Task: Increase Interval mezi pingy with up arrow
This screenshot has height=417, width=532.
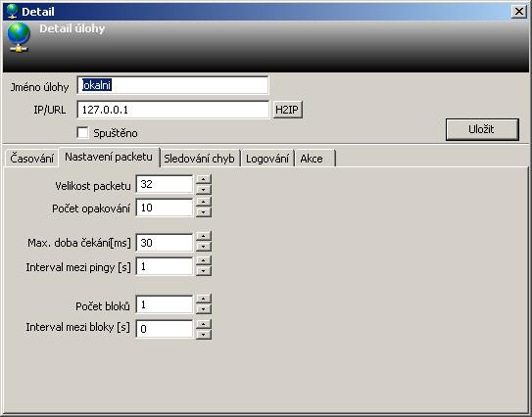Action: point(204,260)
